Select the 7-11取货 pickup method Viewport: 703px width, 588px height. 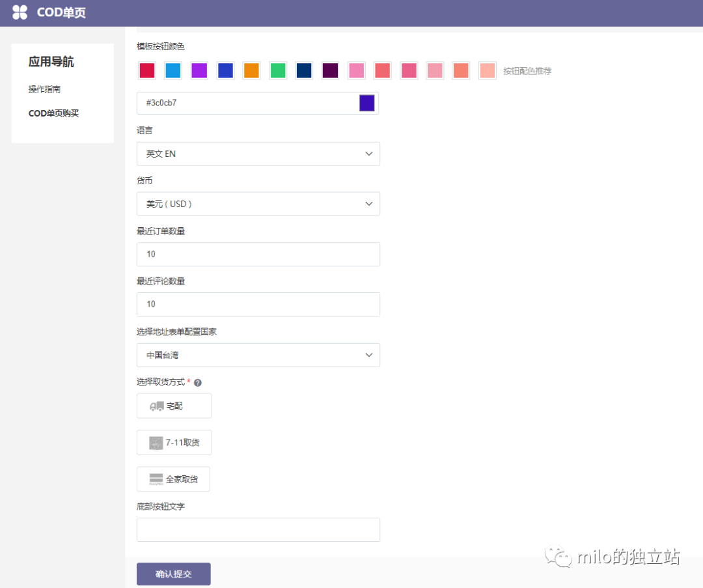coord(174,442)
